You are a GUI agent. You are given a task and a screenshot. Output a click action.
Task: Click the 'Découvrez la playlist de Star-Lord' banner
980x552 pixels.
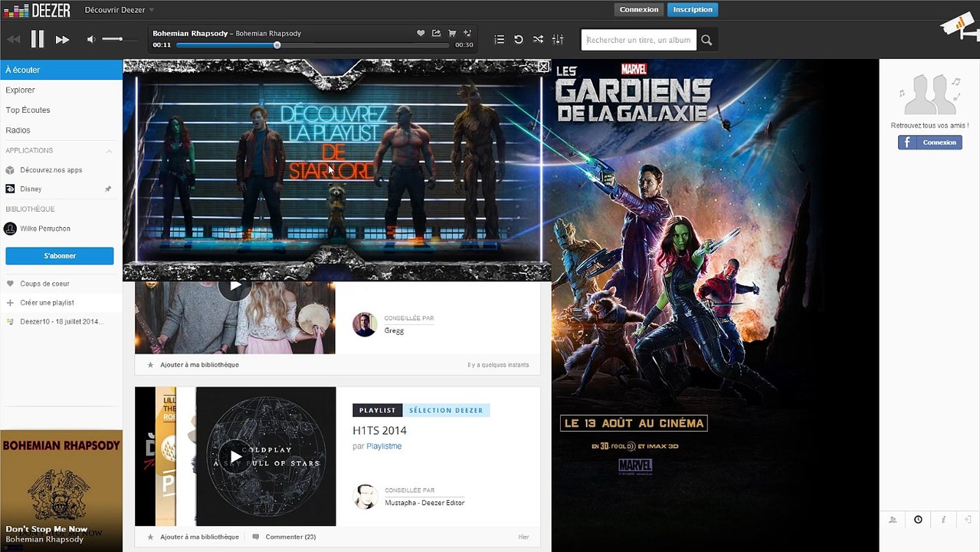point(337,170)
